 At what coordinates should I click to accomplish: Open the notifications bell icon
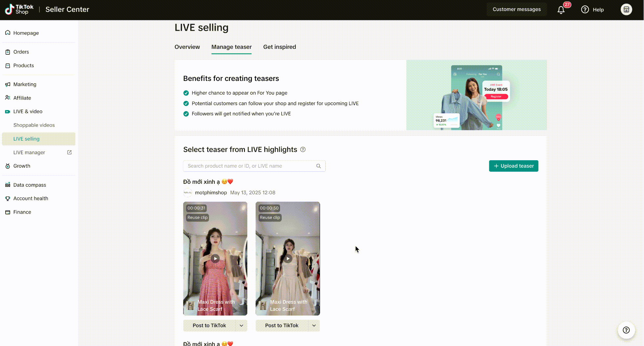tap(561, 10)
